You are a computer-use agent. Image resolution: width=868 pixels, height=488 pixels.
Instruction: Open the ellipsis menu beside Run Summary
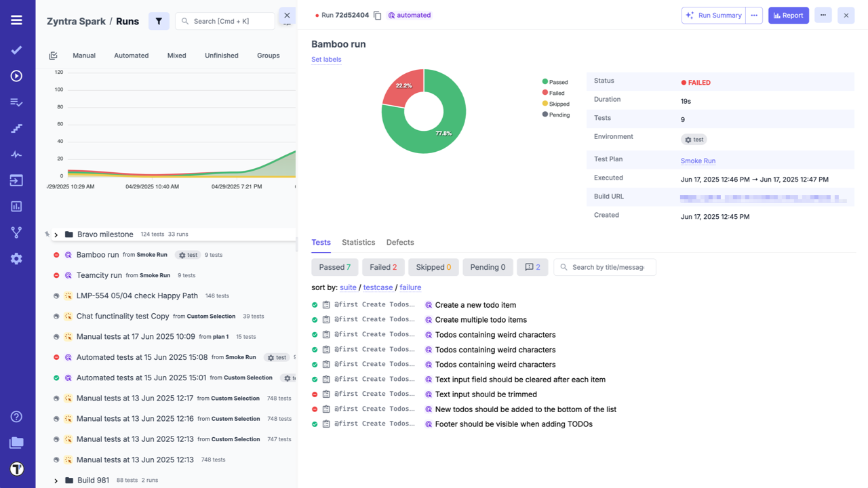pyautogui.click(x=755, y=14)
